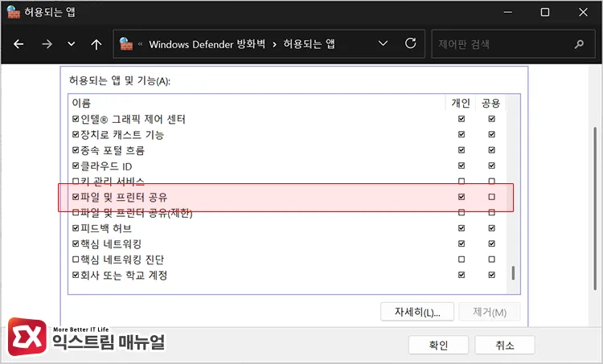Toggle 공용 checkbox for 회사 또는 학교 계정
This screenshot has height=364, width=603.
[x=491, y=275]
